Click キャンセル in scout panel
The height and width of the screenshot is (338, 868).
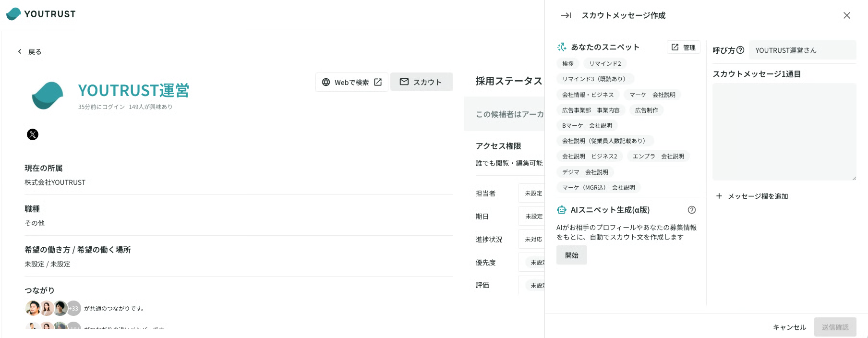click(790, 327)
